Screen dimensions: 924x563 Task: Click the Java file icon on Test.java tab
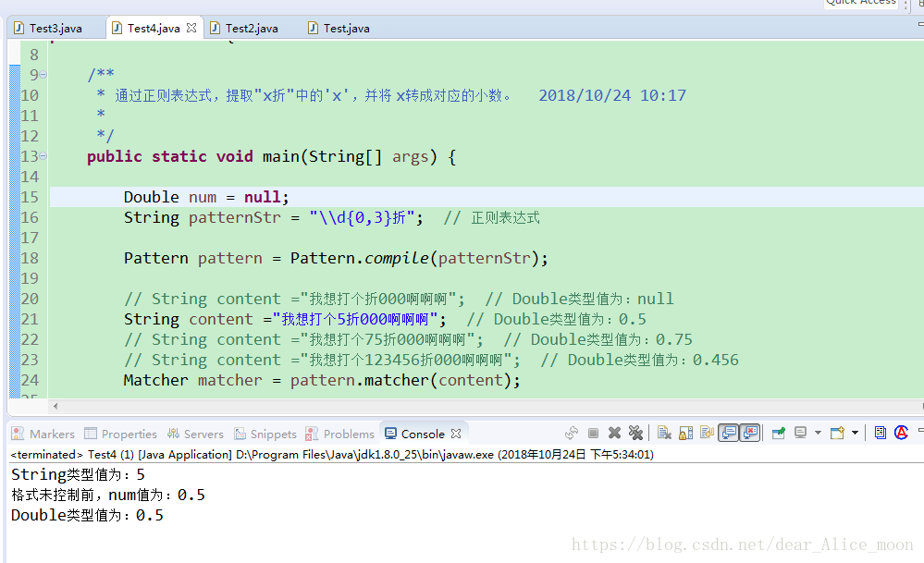313,29
